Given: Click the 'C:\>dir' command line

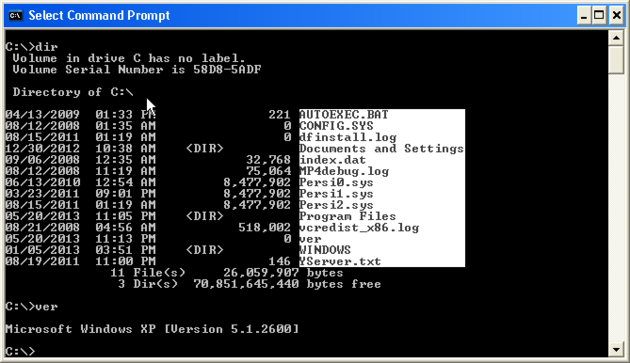Looking at the screenshot, I should pyautogui.click(x=32, y=47).
